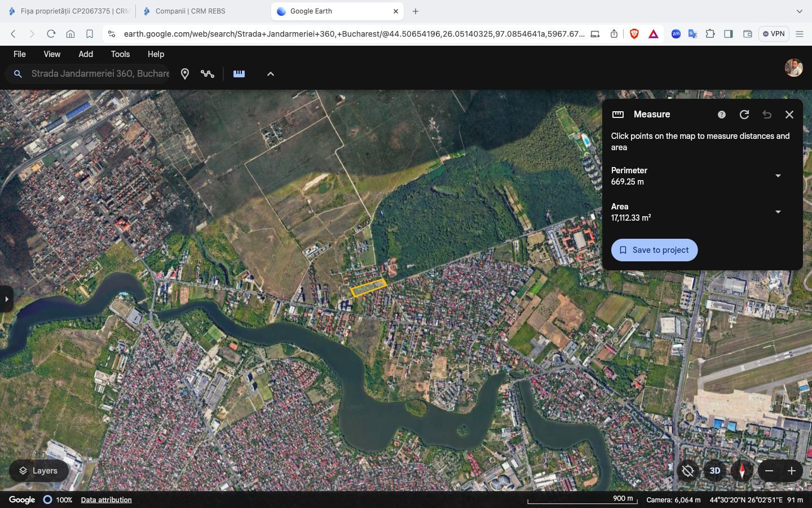Click the search field with Strada Jandarmeriei
812x508 pixels.
click(x=100, y=74)
